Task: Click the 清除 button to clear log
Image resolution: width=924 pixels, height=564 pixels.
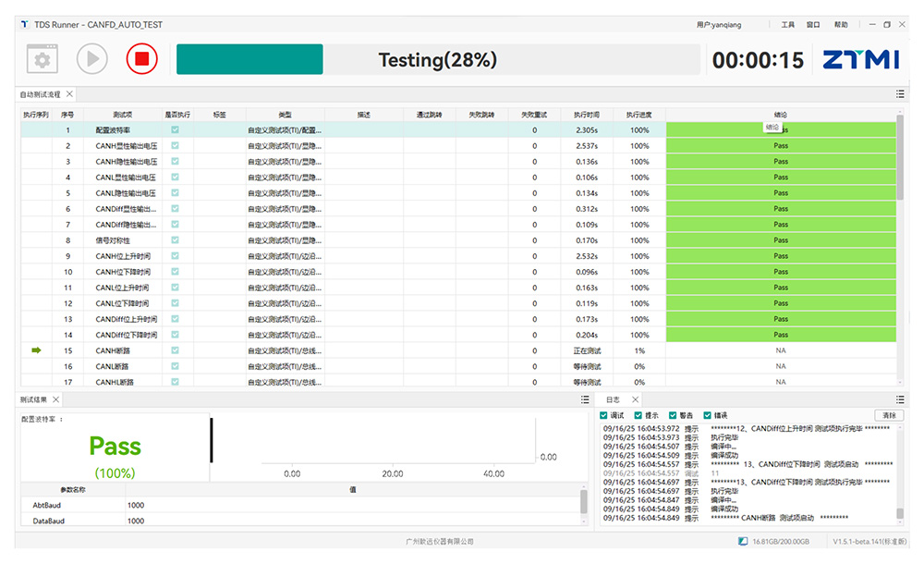Action: click(889, 415)
